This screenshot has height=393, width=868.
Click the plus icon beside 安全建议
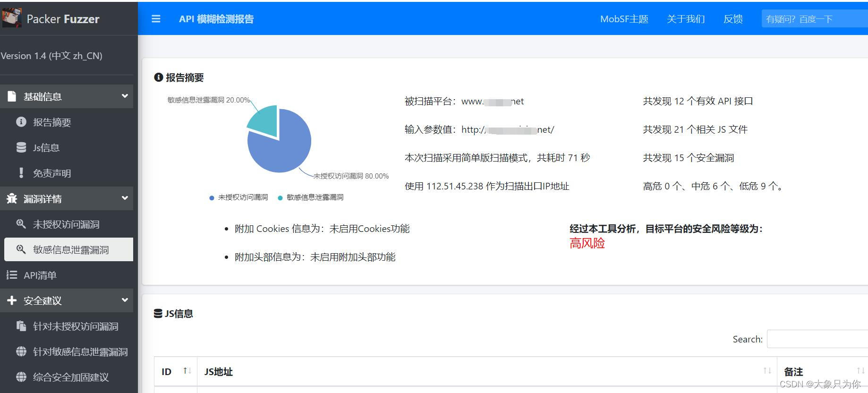(12, 300)
